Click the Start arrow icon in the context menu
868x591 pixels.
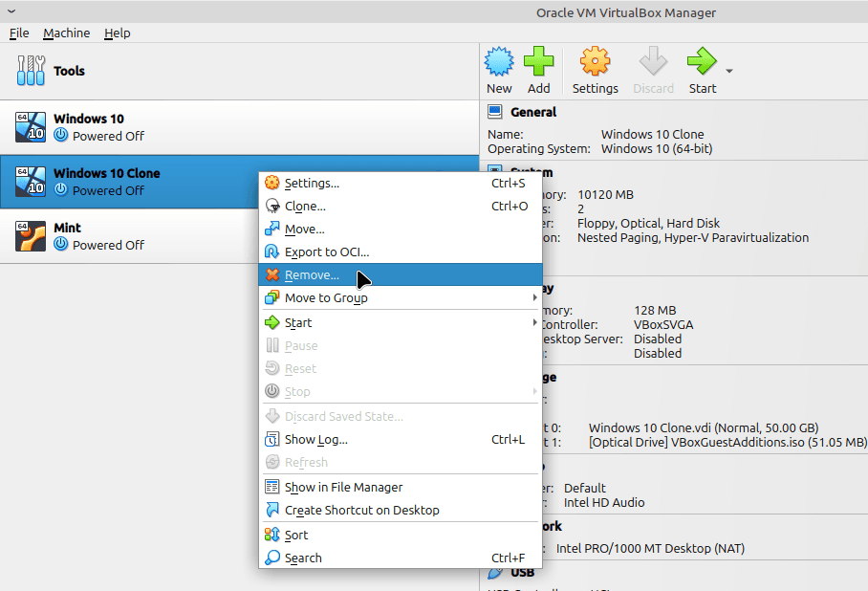pyautogui.click(x=271, y=322)
